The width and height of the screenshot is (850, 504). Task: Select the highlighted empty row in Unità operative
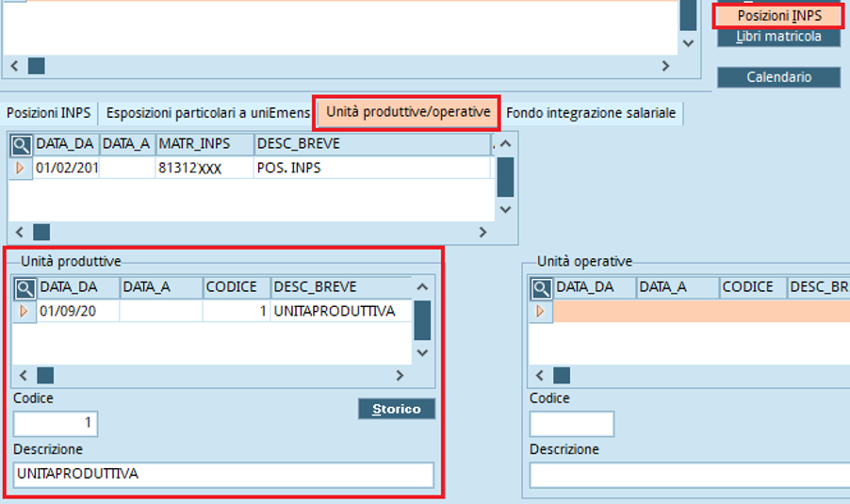(701, 312)
